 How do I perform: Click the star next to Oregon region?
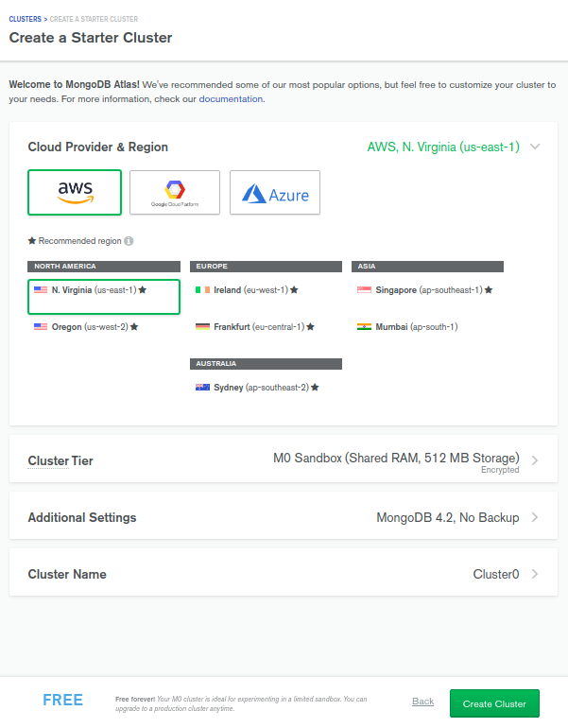pos(134,327)
